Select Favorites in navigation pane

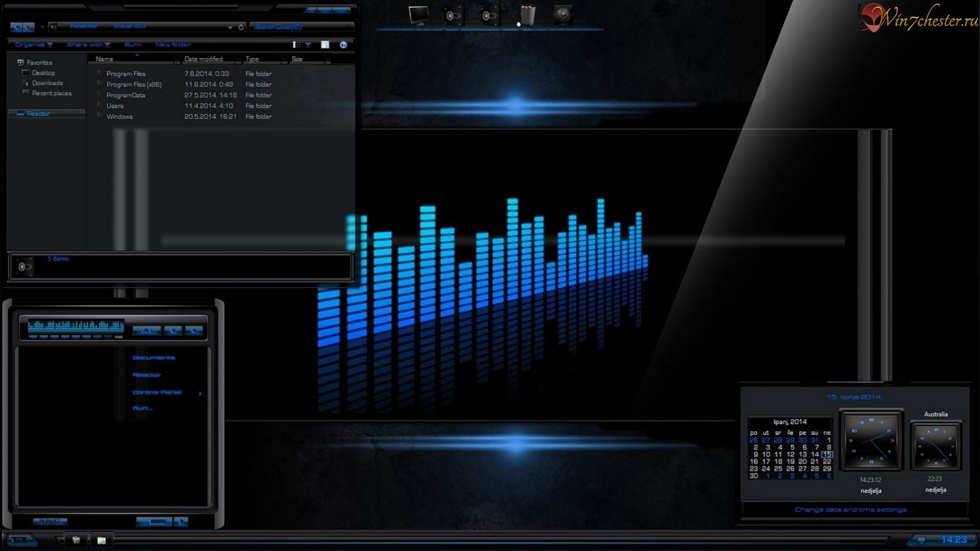39,63
